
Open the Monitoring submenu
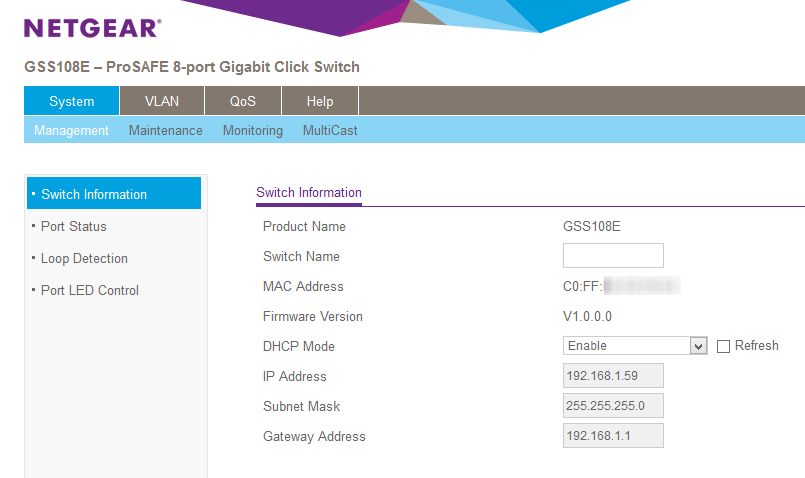tap(252, 130)
